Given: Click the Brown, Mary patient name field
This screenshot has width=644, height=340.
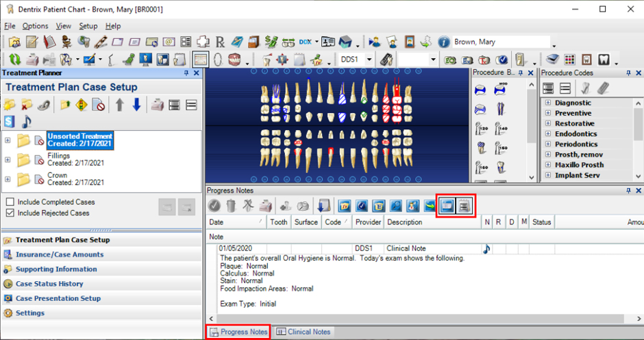Looking at the screenshot, I should pyautogui.click(x=501, y=42).
